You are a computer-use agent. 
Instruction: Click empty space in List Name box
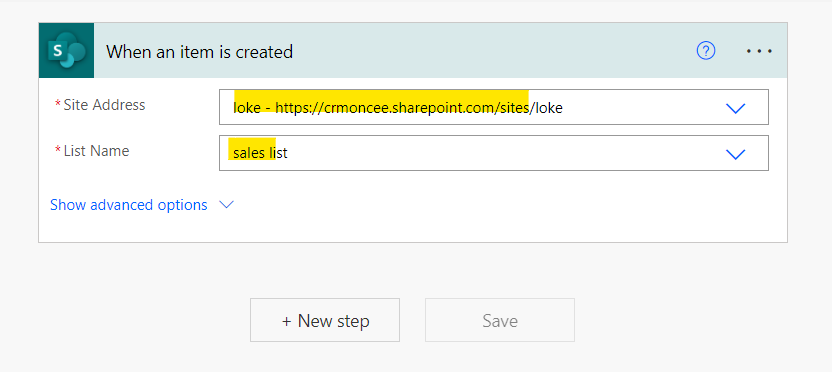coord(504,153)
